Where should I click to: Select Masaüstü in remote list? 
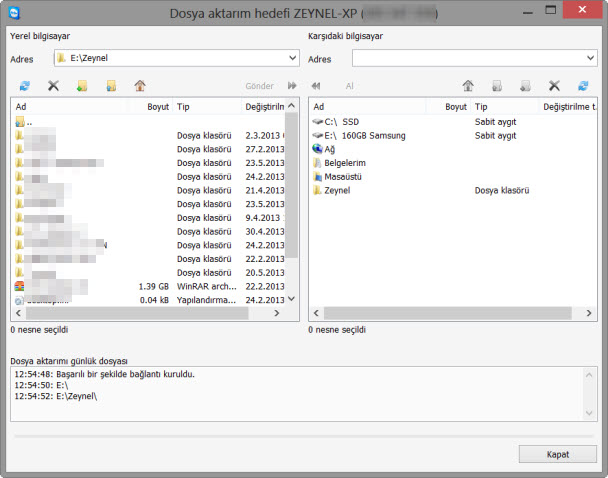[x=342, y=176]
